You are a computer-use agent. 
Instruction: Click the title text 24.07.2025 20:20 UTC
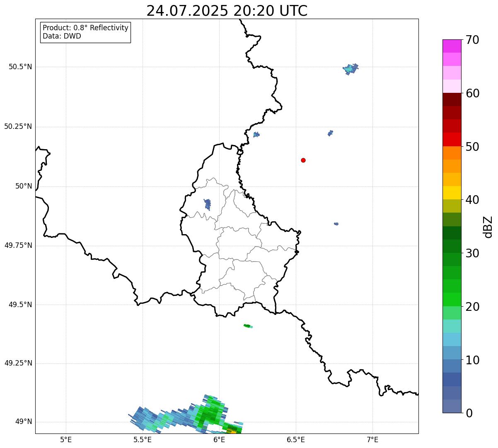click(x=227, y=11)
